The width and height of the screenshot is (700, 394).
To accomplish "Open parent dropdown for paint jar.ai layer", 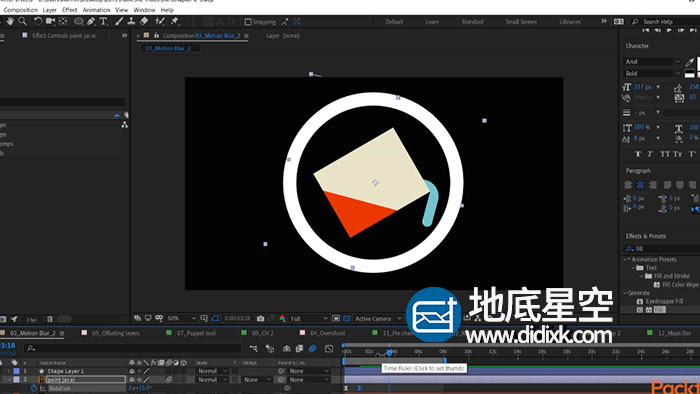I will (309, 379).
